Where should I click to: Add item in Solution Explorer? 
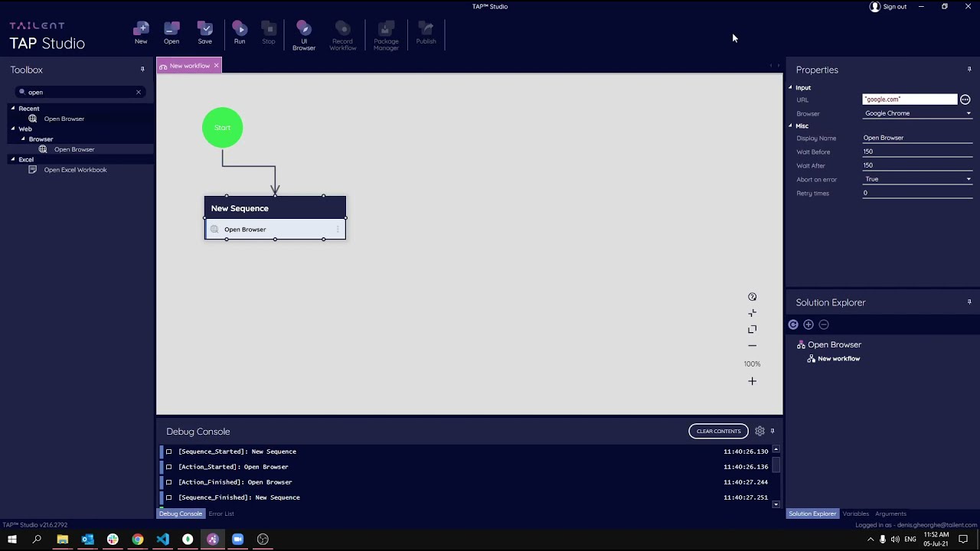(808, 324)
